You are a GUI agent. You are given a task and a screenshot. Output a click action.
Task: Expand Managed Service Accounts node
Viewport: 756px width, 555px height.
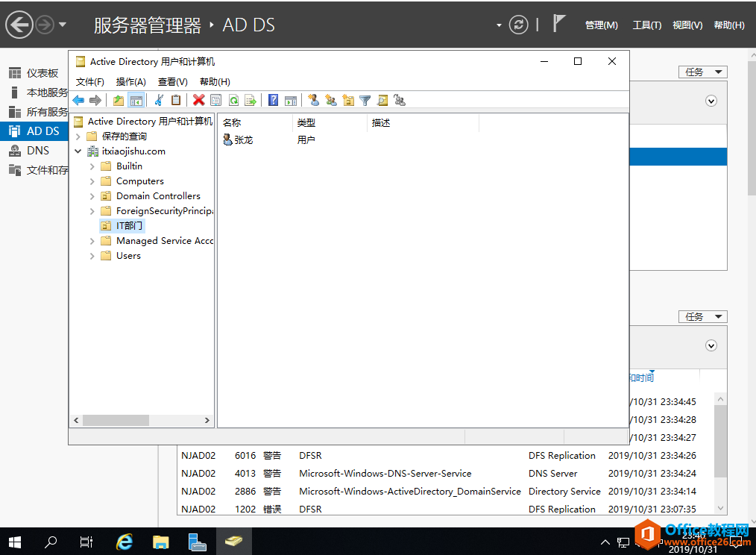pyautogui.click(x=92, y=241)
